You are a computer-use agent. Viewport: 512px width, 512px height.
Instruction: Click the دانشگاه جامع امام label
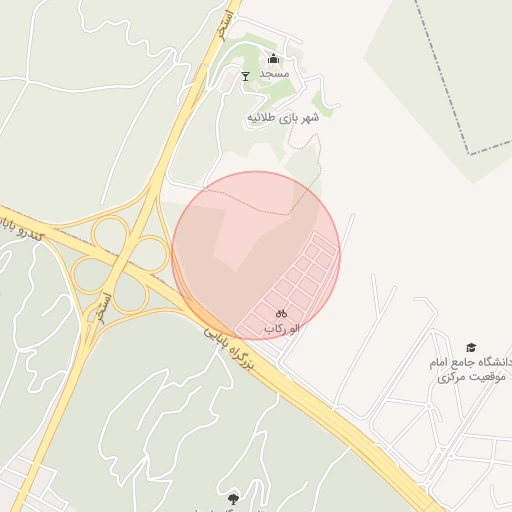(x=470, y=362)
